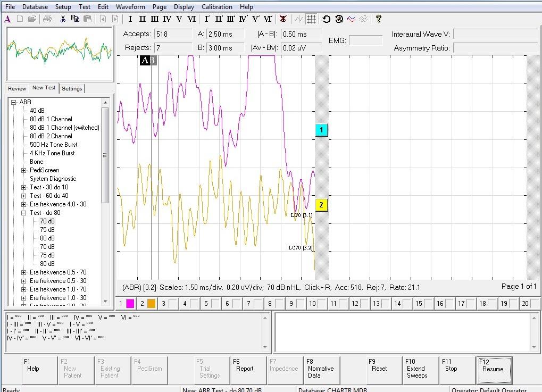Open the Database menu
Viewport: 542px width, 392px height.
pos(35,6)
